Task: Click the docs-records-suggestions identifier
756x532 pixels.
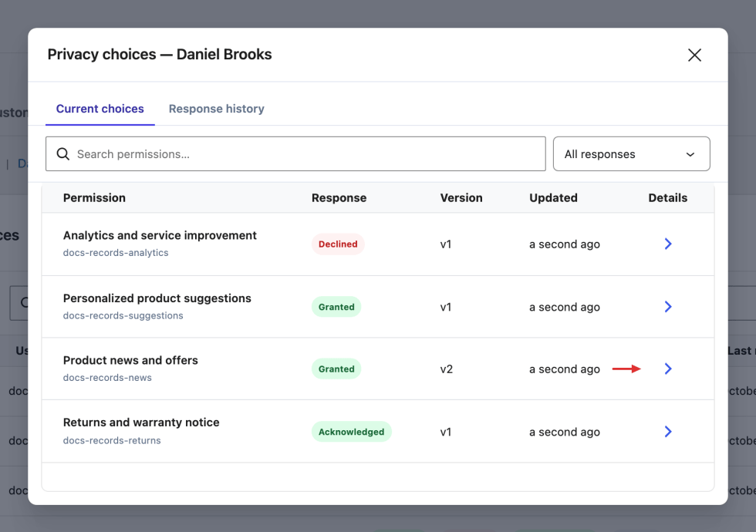Action: 123,315
